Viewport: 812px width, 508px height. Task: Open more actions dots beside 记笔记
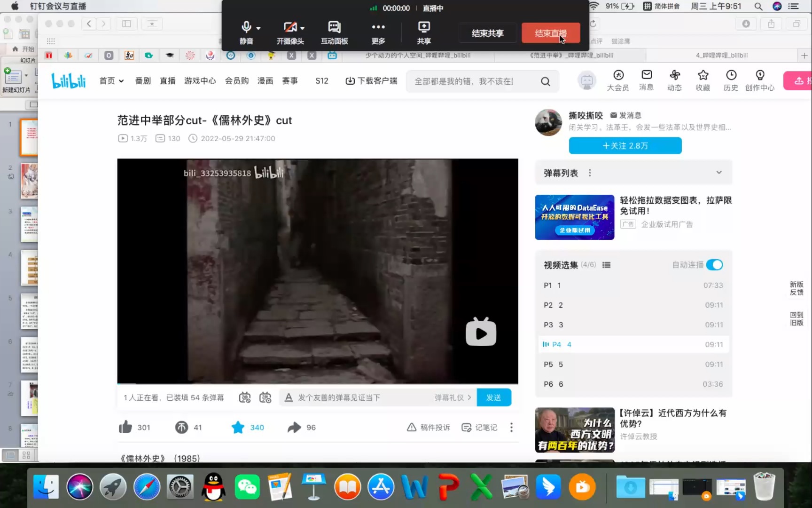click(x=511, y=427)
